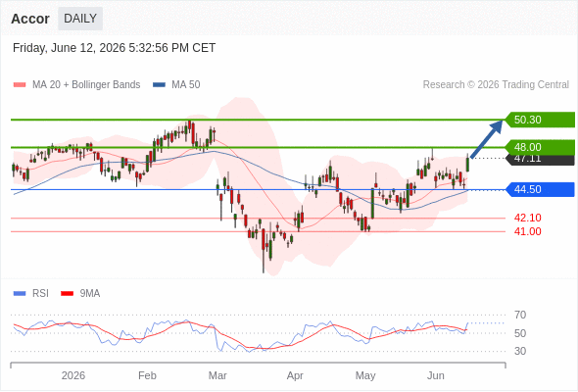Click the 42.10 support level label

click(527, 218)
